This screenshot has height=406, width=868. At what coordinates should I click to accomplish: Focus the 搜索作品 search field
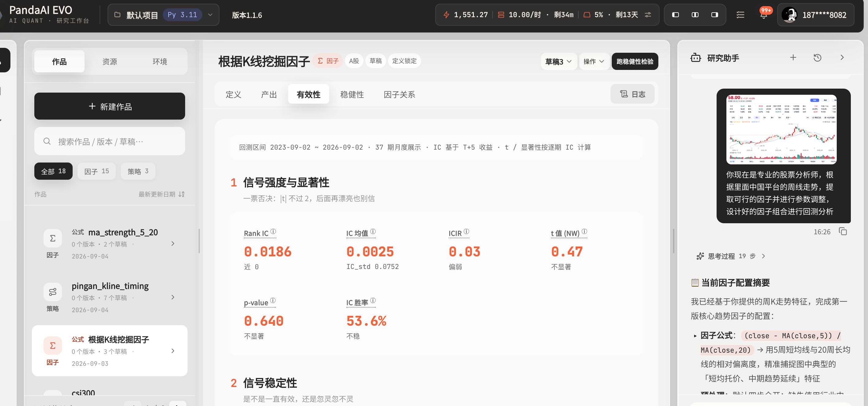click(109, 141)
